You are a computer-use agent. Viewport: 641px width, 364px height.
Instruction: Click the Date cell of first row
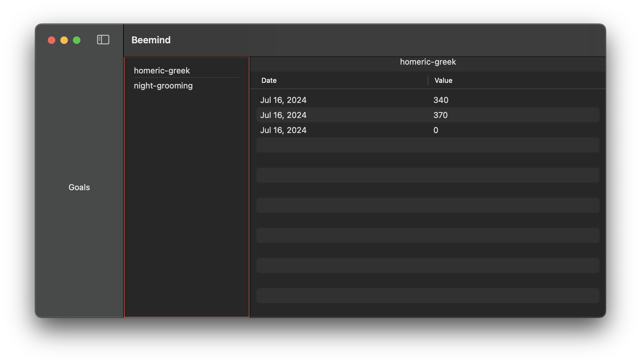point(283,100)
